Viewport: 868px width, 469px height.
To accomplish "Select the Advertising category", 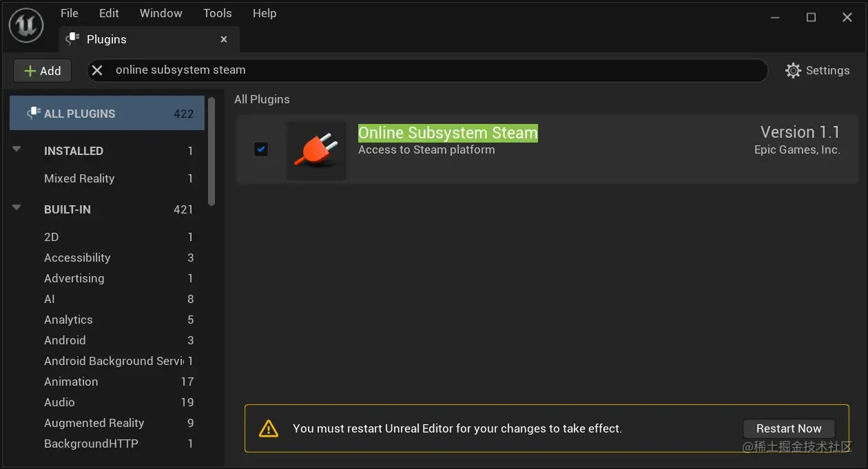I will click(x=107, y=278).
